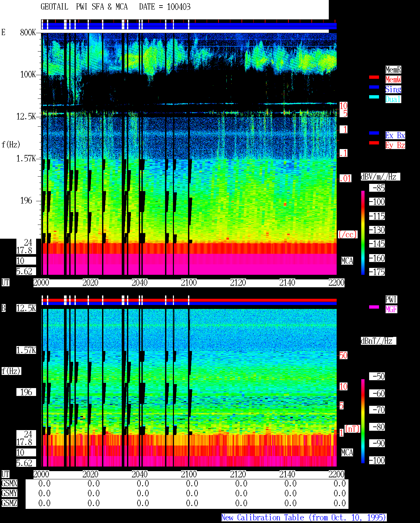Click the '100K' frequency label on E panel
Image resolution: width=420 pixels, height=523 pixels.
pos(28,74)
